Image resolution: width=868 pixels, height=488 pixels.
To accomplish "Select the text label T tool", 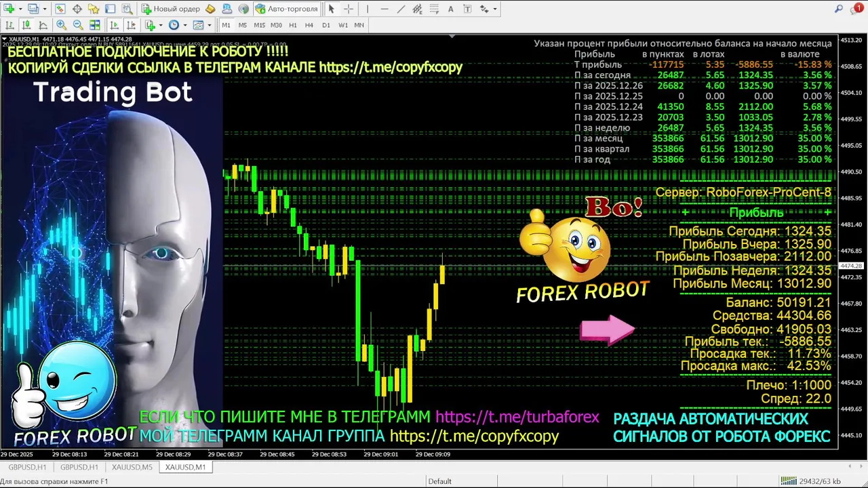I will click(467, 9).
